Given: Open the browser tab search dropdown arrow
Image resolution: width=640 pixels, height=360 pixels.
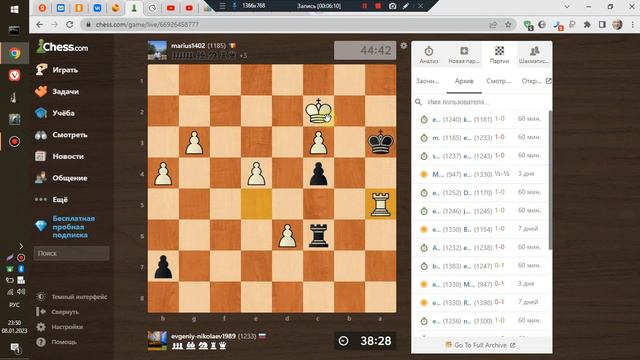Looking at the screenshot, I should tap(567, 7).
